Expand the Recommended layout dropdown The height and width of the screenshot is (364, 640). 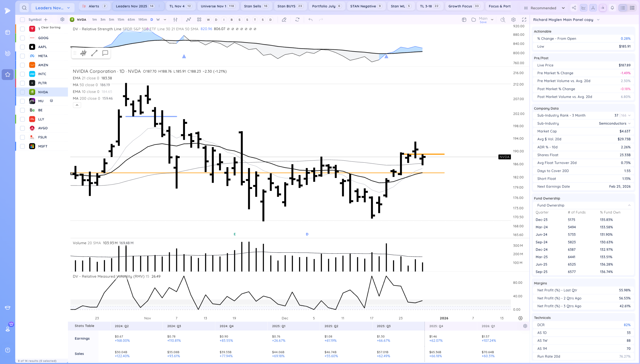tap(563, 8)
